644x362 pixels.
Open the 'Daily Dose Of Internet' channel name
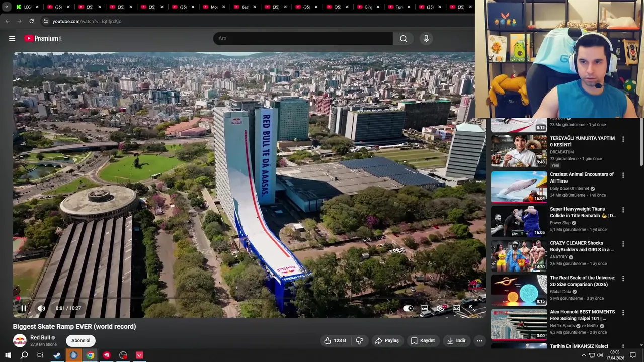coord(570,189)
